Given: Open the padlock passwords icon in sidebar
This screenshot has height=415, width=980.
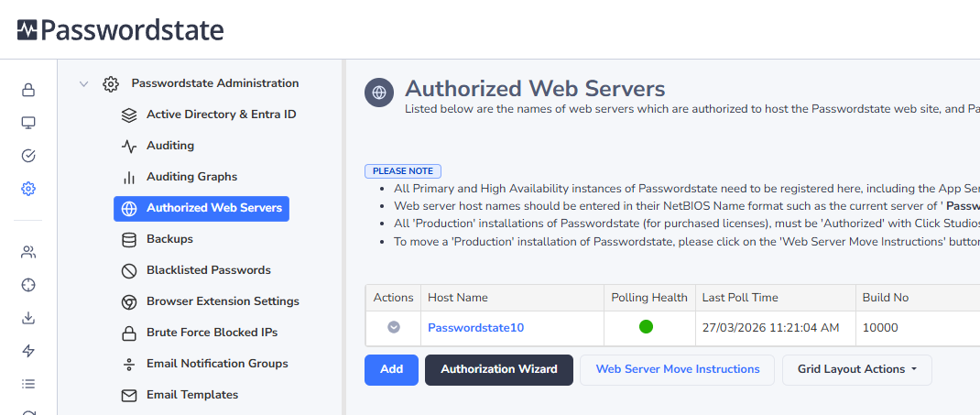Looking at the screenshot, I should click(28, 90).
